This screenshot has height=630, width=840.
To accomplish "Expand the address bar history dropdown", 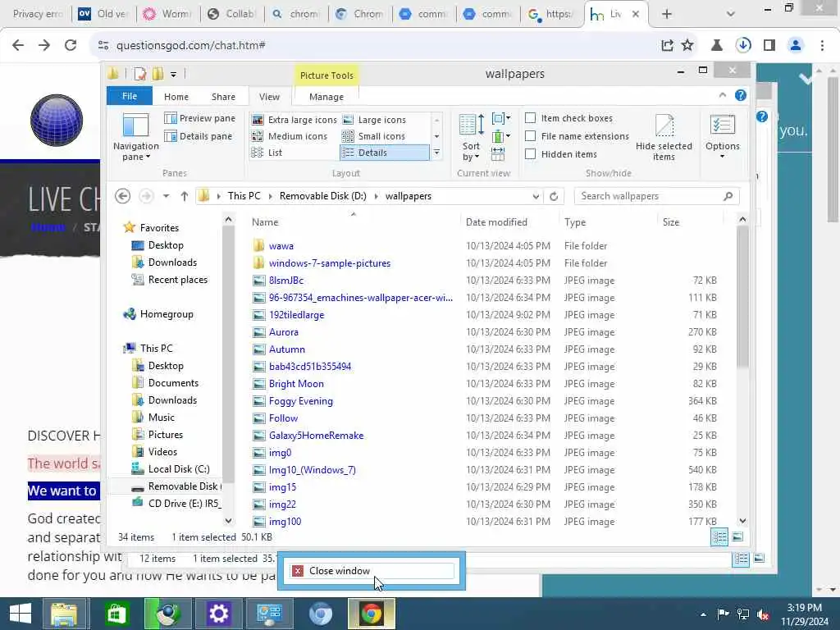I will click(536, 196).
